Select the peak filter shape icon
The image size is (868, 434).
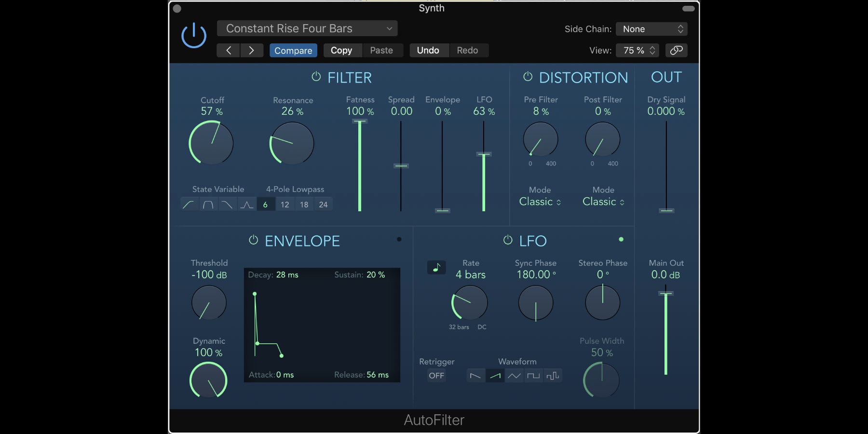[x=246, y=204]
